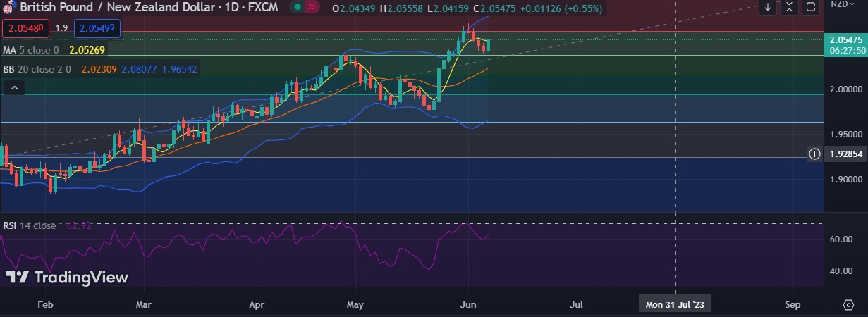Viewport: 868px width, 317px height.
Task: Select the RSI 14 close indicator legend
Action: coord(30,225)
